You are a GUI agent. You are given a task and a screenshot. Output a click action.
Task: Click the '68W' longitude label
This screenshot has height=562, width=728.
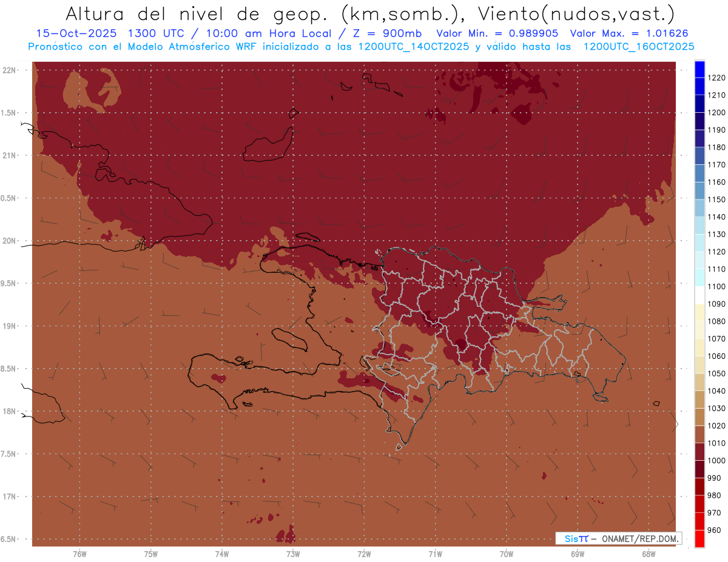(x=649, y=554)
